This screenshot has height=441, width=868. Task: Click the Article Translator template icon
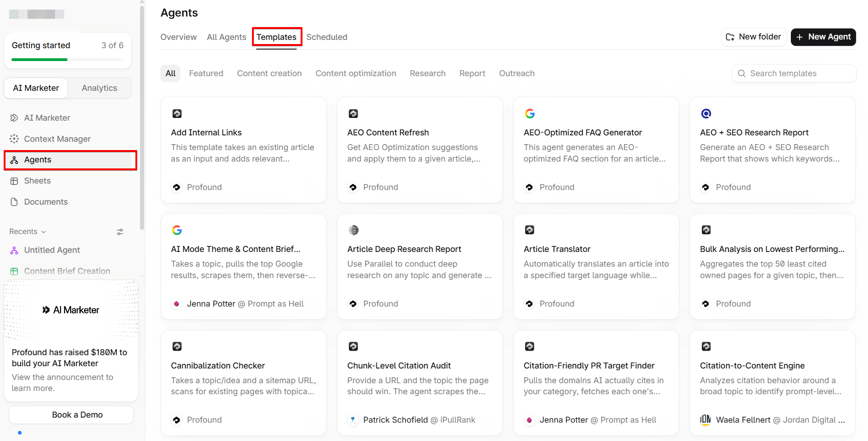coord(530,230)
